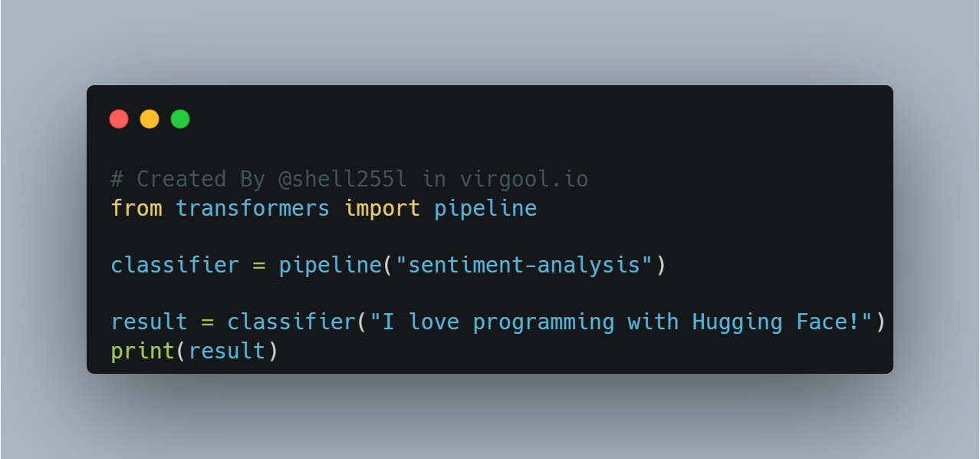Screen dimensions: 980x459
Task: Click the virgool.io text in the comment
Action: (x=525, y=180)
